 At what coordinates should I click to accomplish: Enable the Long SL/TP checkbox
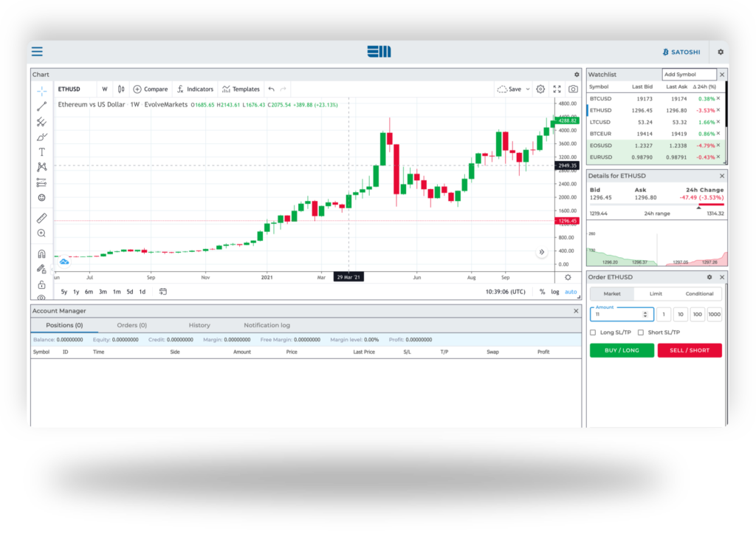coord(594,332)
